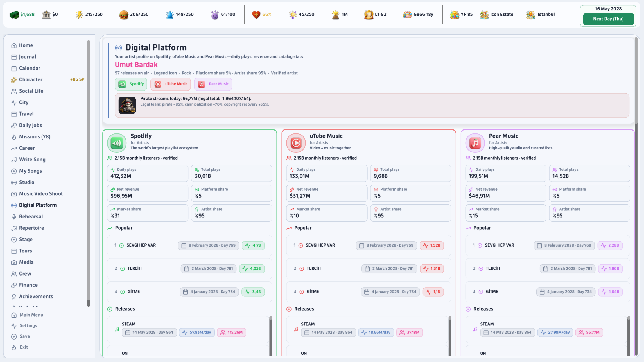Click the 4,7B plays badge on Spotlify

(x=253, y=245)
